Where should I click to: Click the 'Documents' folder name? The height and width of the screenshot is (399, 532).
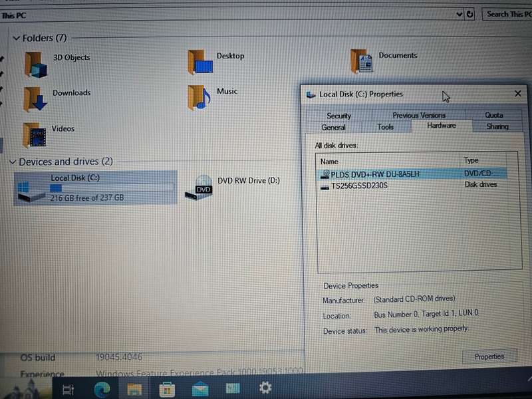[x=398, y=55]
